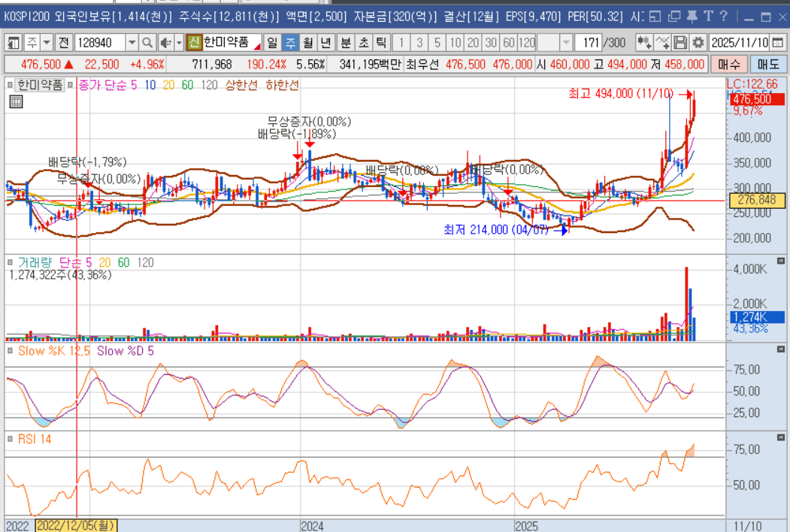790x532 pixels.
Task: Click the 하한선 lower band label
Action: pos(282,85)
